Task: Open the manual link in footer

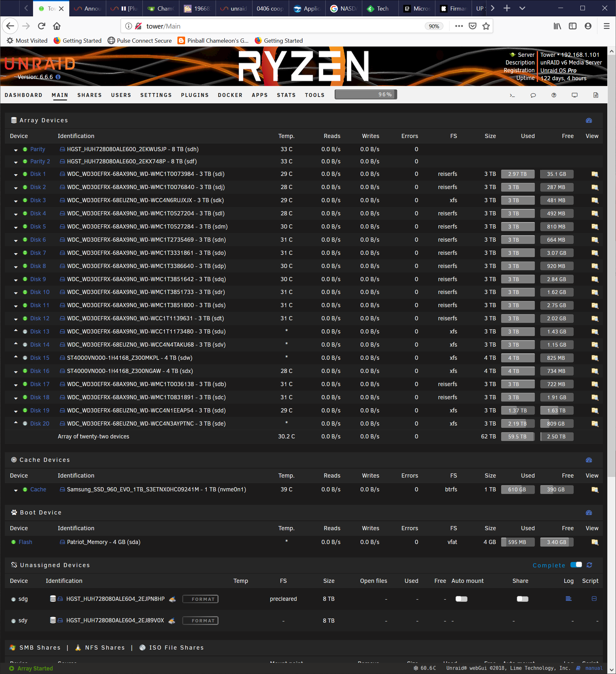Action: click(594, 668)
